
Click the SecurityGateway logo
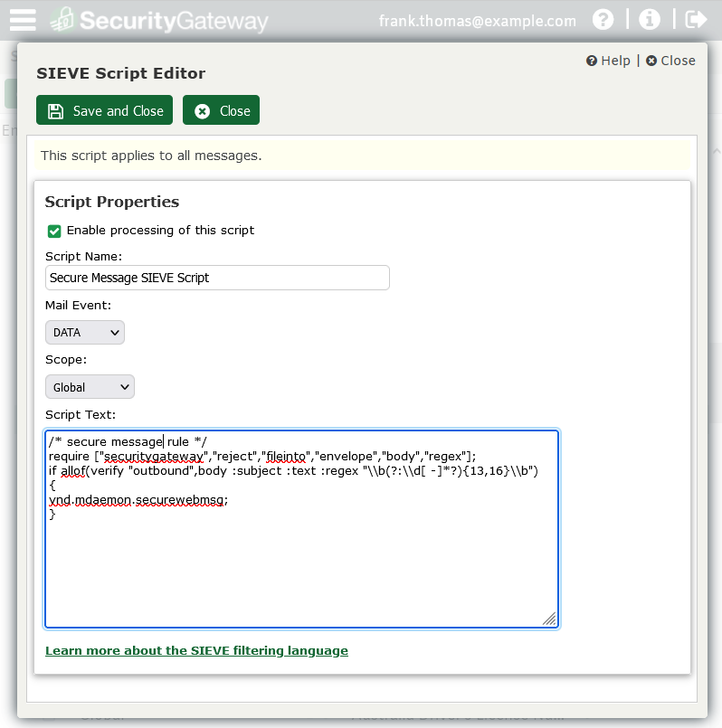coord(159,20)
